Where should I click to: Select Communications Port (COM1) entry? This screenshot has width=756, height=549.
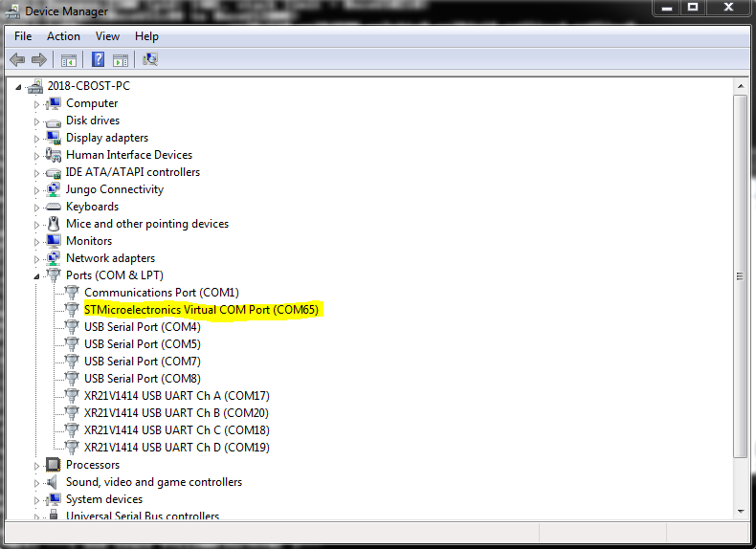162,293
